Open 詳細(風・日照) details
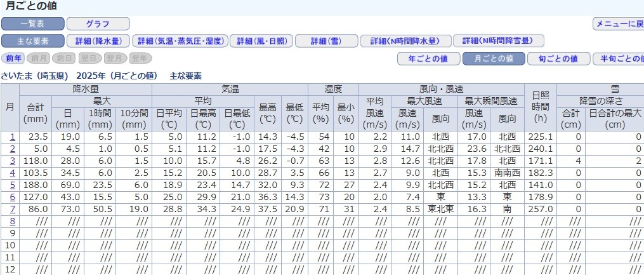 pos(261,41)
